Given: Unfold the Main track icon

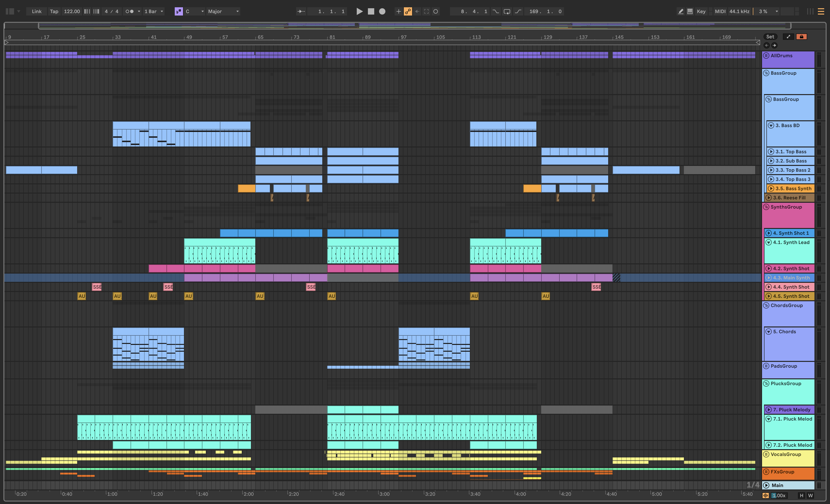Looking at the screenshot, I should (x=766, y=485).
